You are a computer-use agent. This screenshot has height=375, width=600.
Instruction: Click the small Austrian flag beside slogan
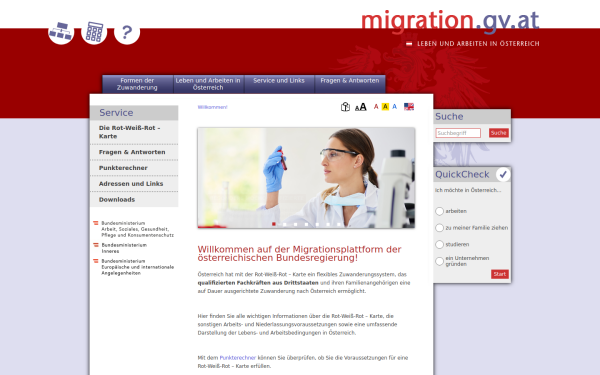pyautogui.click(x=409, y=44)
